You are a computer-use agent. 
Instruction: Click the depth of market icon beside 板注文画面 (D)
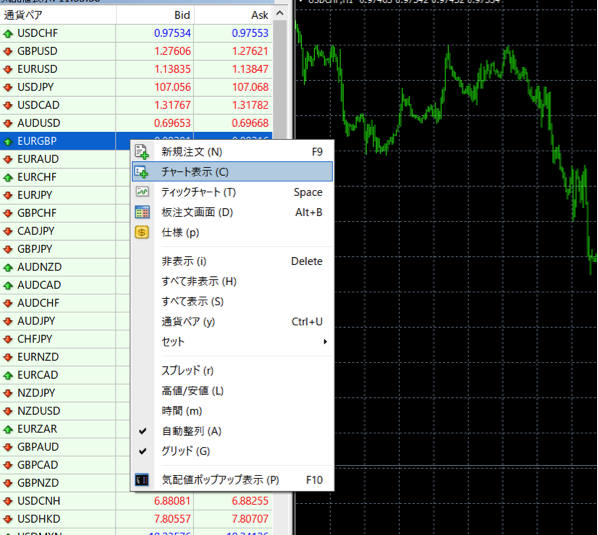tap(142, 212)
